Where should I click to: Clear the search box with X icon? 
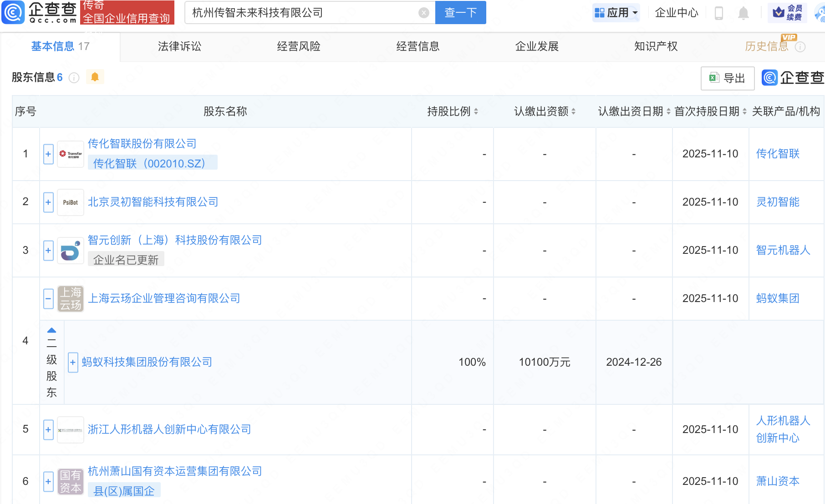[423, 13]
